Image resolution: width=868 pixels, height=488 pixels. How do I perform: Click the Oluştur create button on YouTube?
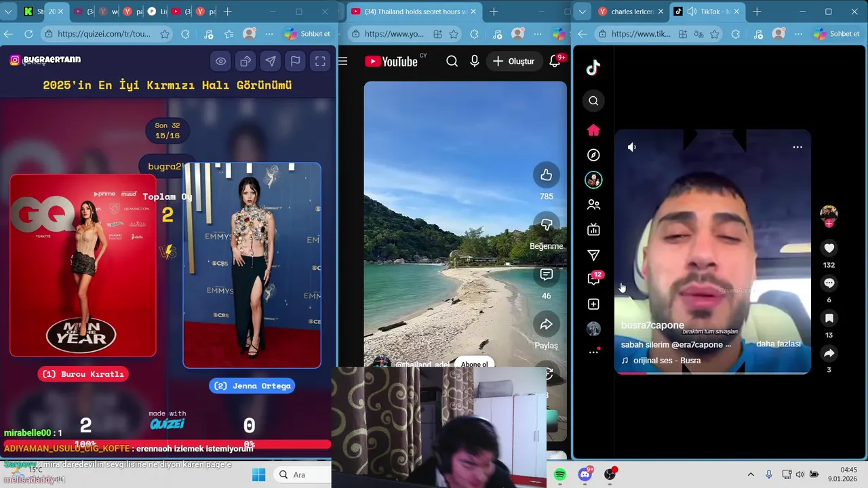pos(513,61)
